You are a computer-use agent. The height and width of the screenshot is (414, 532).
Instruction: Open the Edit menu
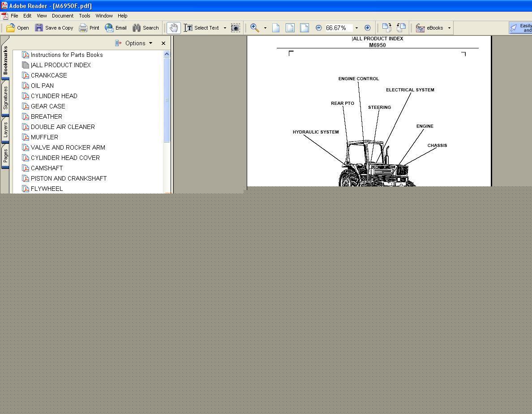coord(27,16)
